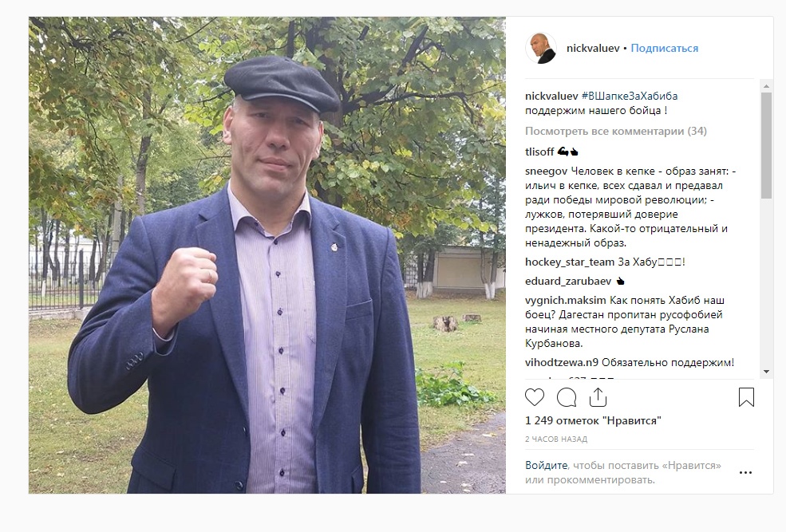Open sneegov commenter profile
786x532 pixels.
(x=546, y=171)
